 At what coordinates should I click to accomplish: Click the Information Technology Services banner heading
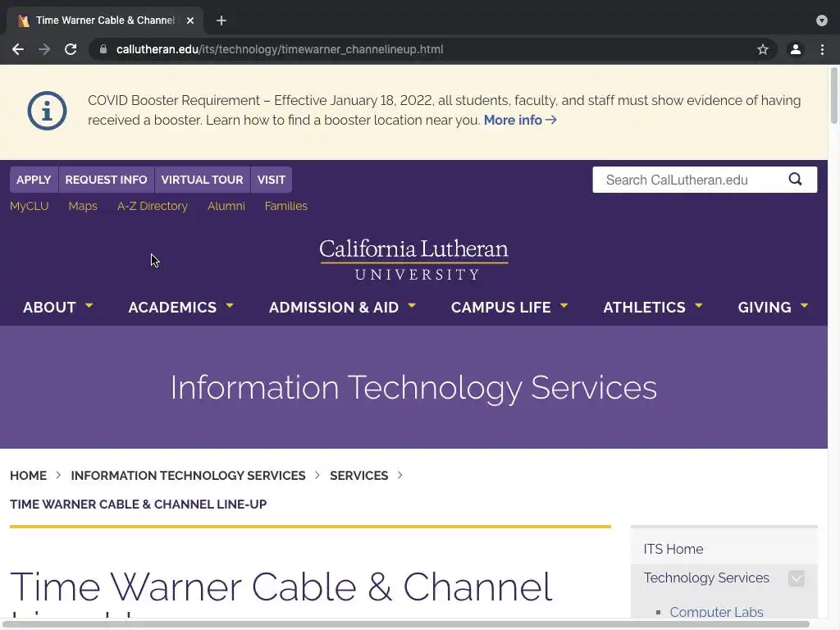pos(413,387)
